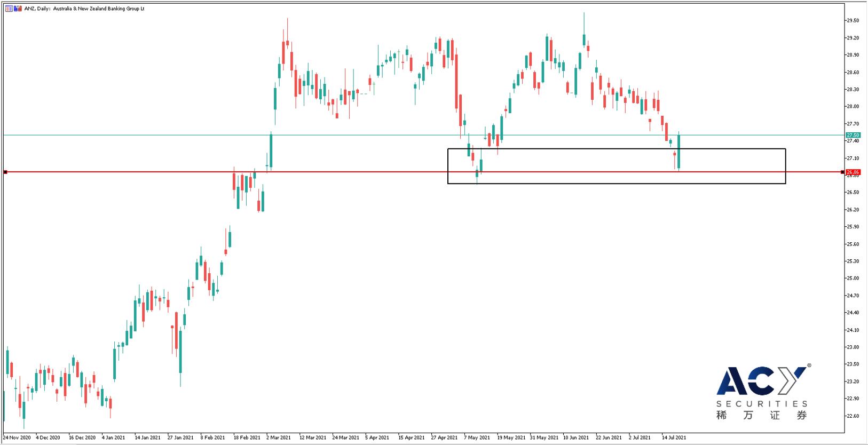Viewport: 868px width, 445px height.
Task: Click the 26.20 price axis label
Action: (853, 210)
